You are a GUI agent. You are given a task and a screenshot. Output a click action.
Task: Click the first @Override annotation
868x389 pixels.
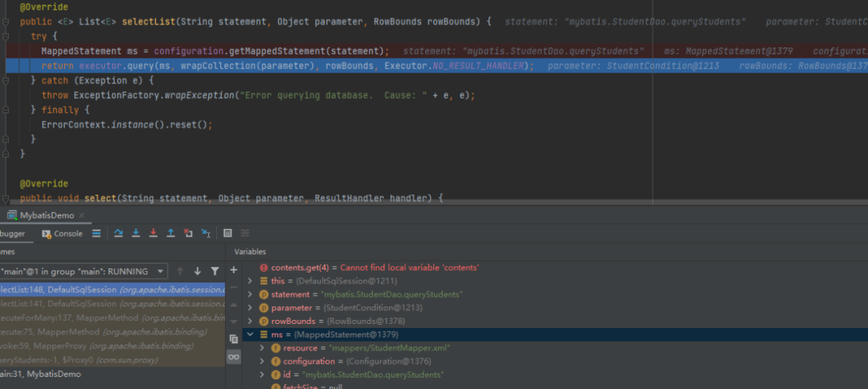coord(43,7)
